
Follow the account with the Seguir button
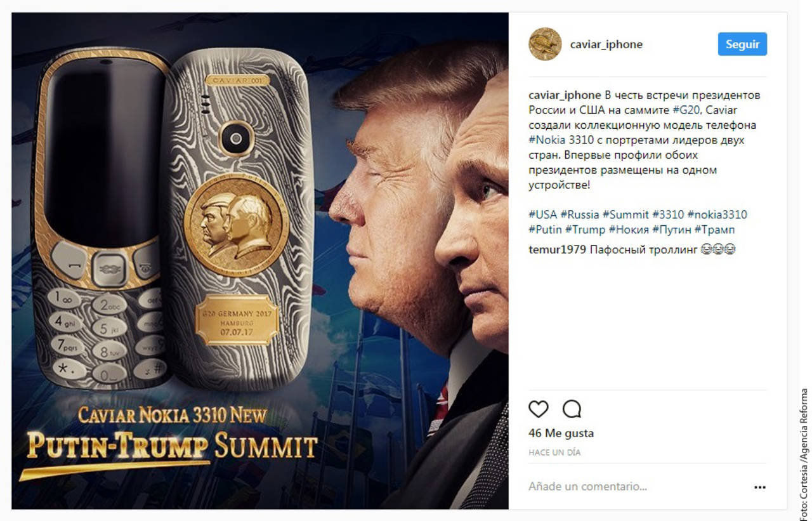[742, 44]
